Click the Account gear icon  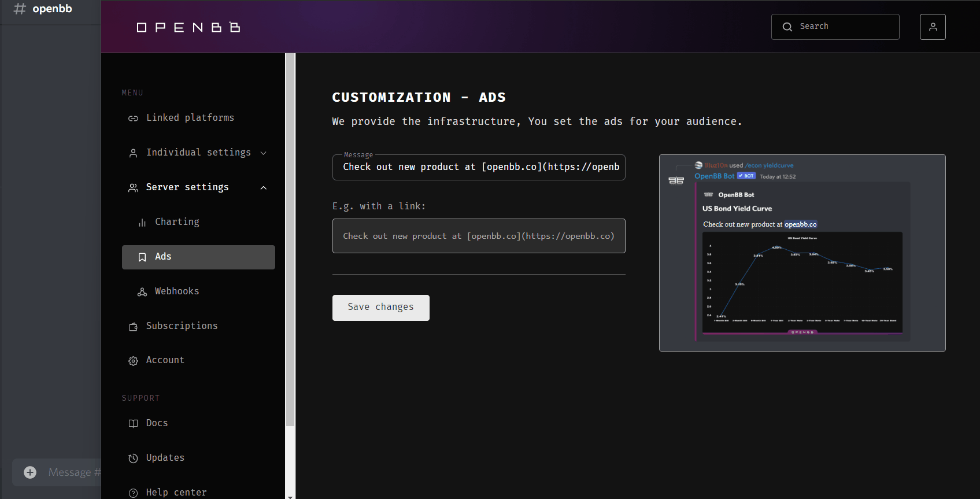[133, 361]
